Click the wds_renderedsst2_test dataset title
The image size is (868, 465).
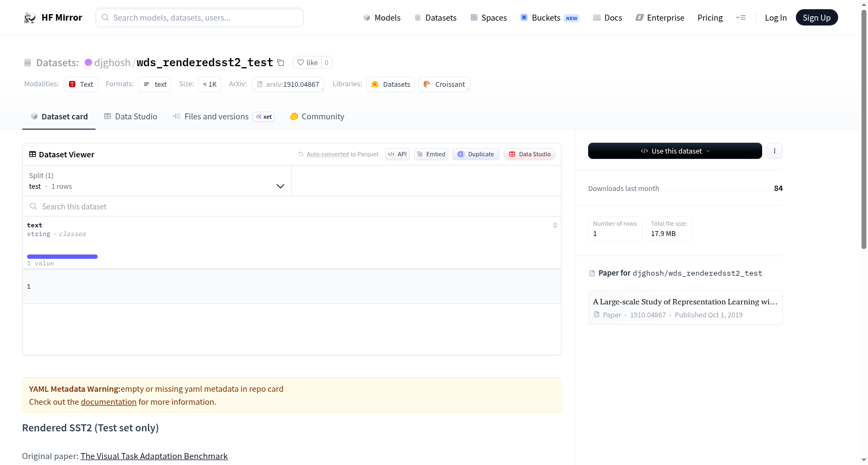pos(205,62)
